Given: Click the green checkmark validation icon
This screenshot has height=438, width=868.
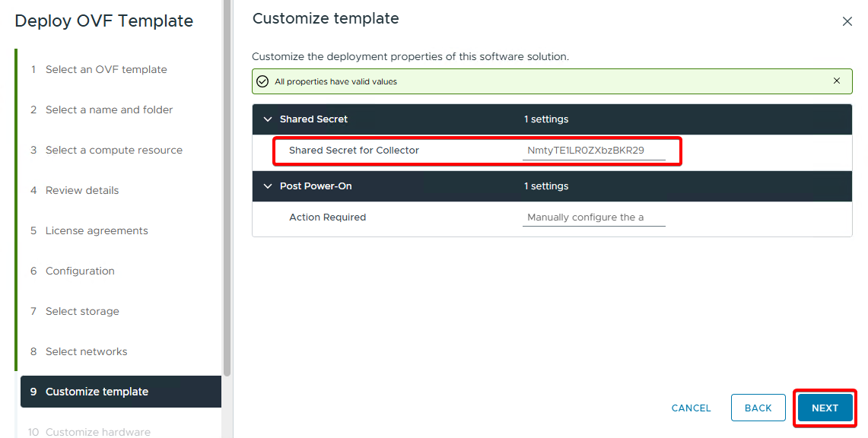Looking at the screenshot, I should (x=262, y=82).
